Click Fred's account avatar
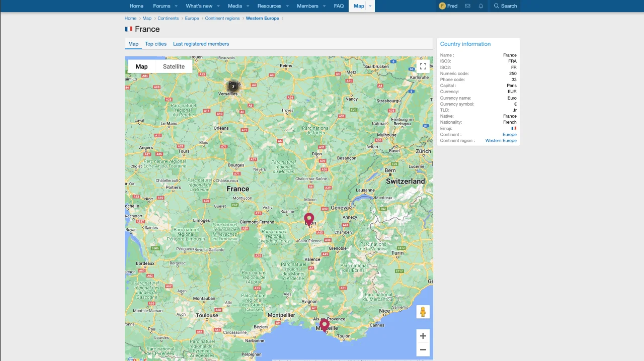Image resolution: width=644 pixels, height=361 pixels. click(442, 6)
